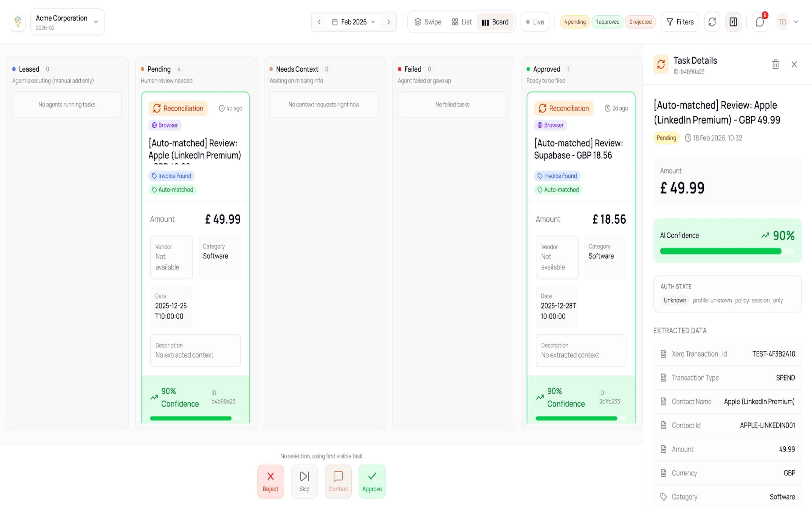
Task: Approve the selected task
Action: [x=372, y=481]
